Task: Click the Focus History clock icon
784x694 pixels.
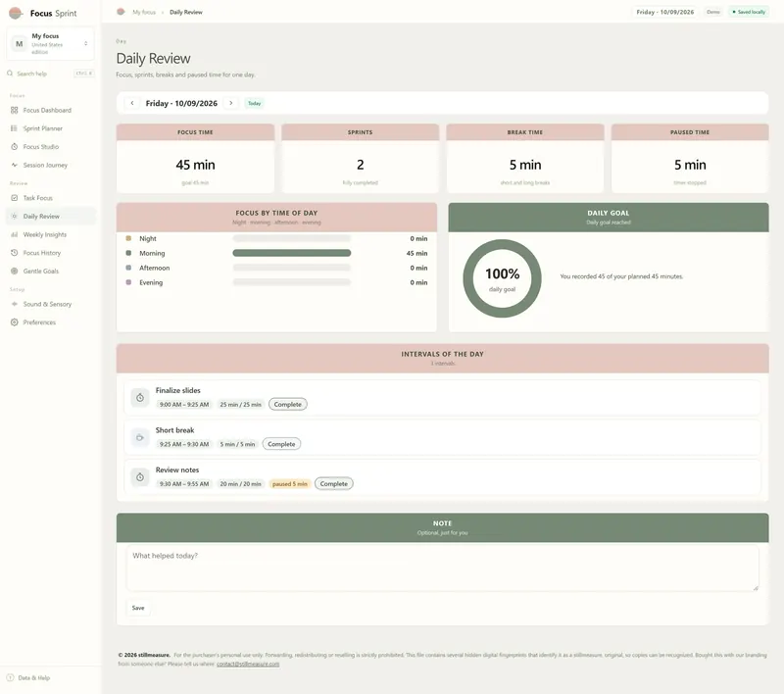Action: (x=14, y=253)
